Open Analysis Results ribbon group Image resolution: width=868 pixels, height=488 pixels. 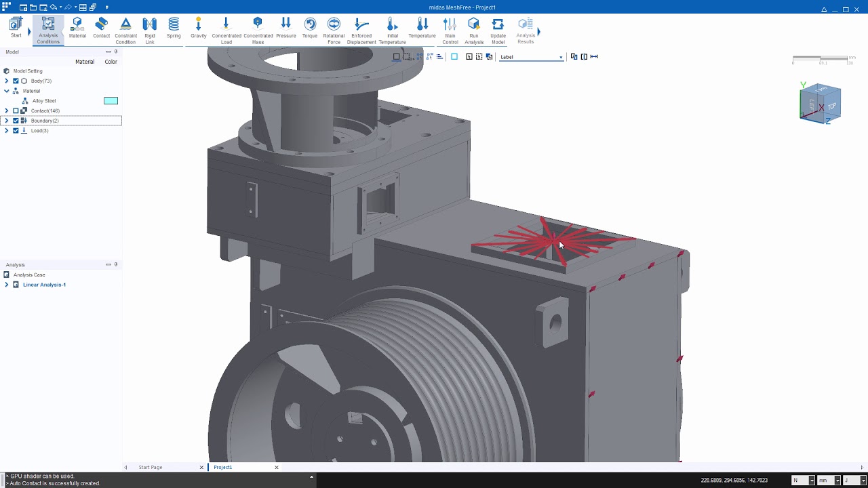[x=526, y=30]
